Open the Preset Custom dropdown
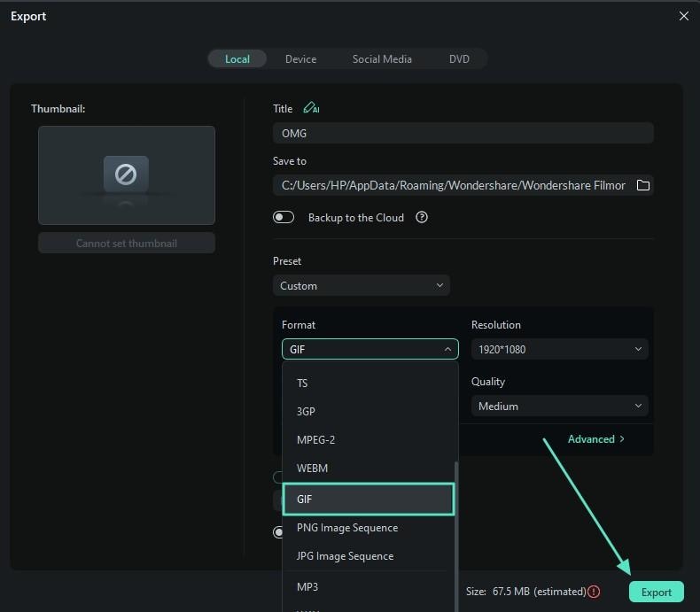This screenshot has width=700, height=612. [362, 285]
